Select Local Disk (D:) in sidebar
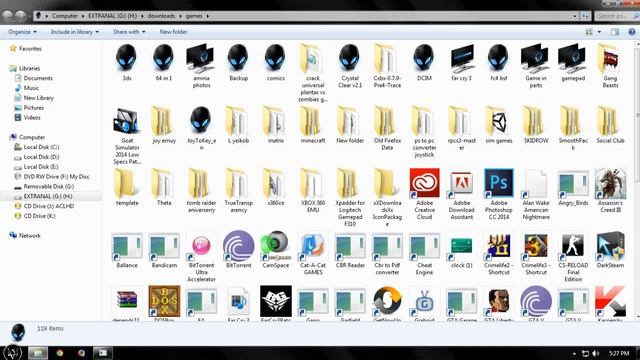The width and height of the screenshot is (640, 360). [41, 157]
